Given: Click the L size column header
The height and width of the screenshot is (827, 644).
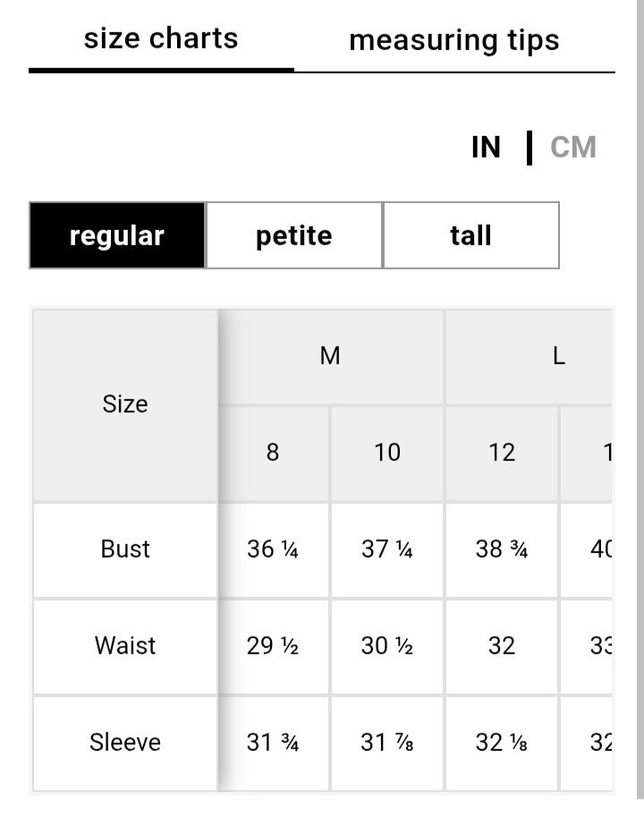Looking at the screenshot, I should (529, 356).
